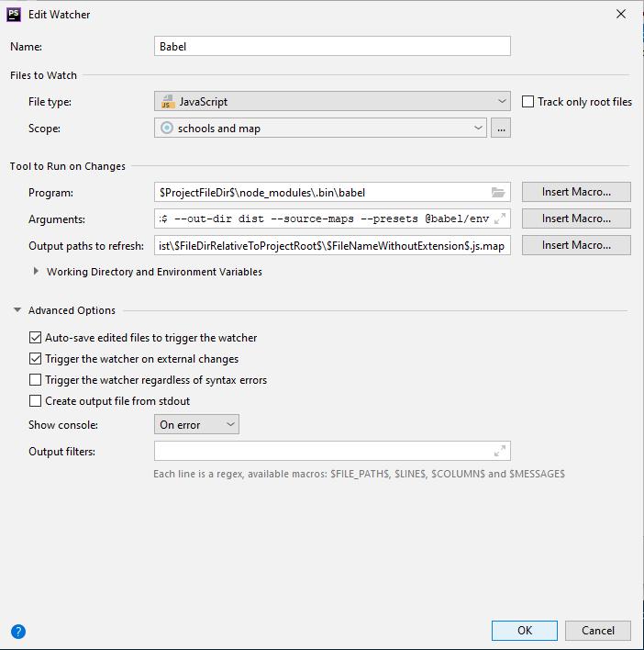
Task: Enable Trigger the watcher regardless of syntax errors
Action: 35,380
